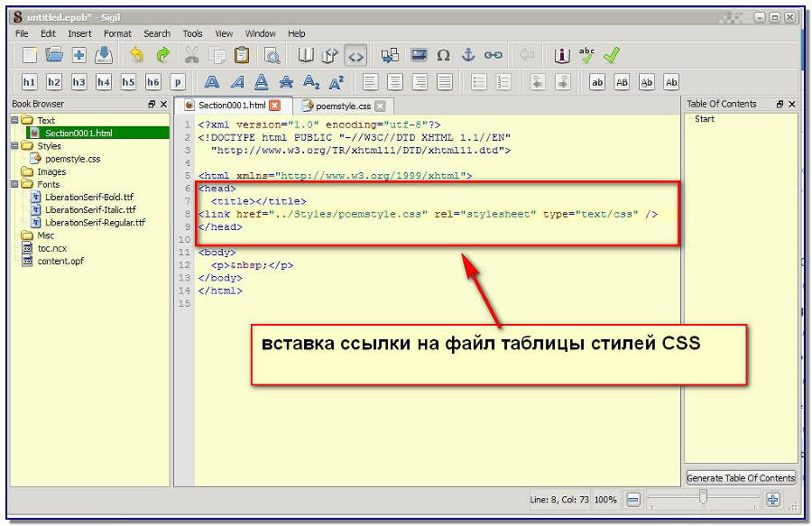This screenshot has height=526, width=812.
Task: Split chapter at cursor icon
Action: 390,55
